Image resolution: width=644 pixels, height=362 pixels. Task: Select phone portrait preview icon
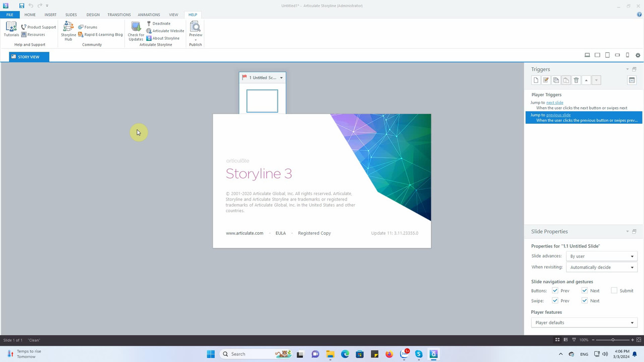627,55
